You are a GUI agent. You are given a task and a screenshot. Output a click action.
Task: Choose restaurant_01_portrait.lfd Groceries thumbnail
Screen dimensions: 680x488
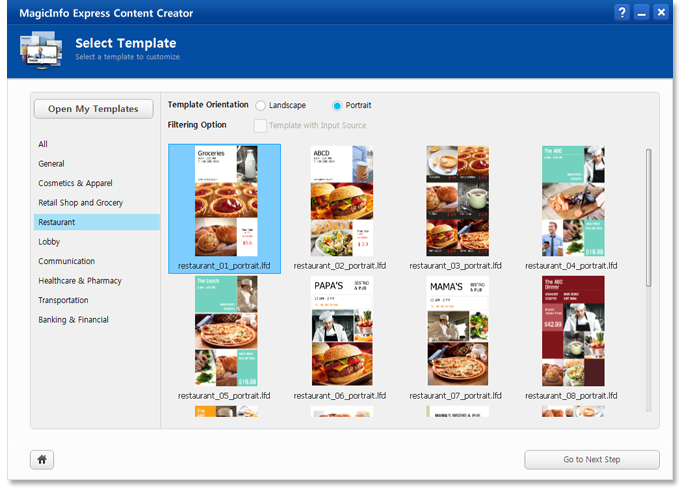(x=226, y=201)
